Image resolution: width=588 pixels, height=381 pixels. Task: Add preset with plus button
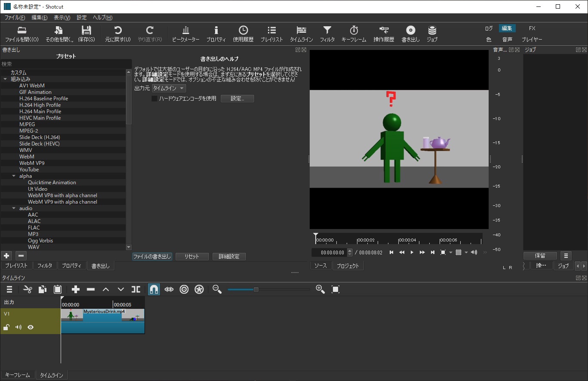tap(6, 255)
